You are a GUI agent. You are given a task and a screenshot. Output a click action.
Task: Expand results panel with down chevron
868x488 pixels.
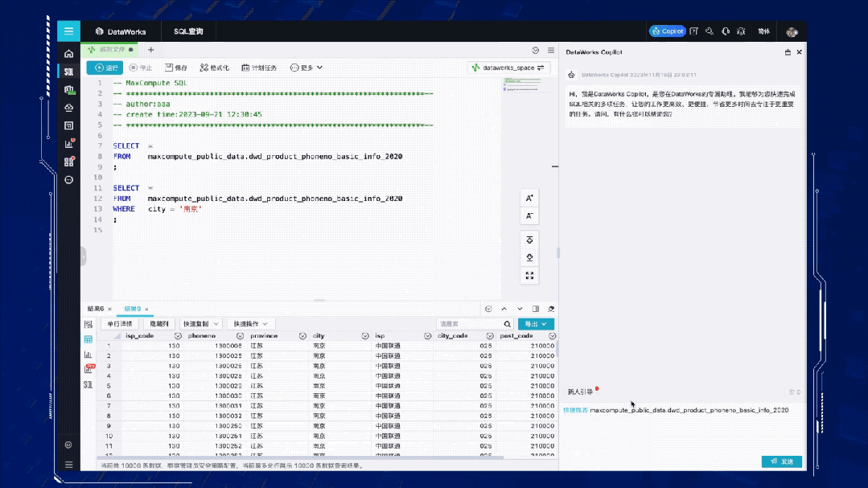[x=520, y=309]
